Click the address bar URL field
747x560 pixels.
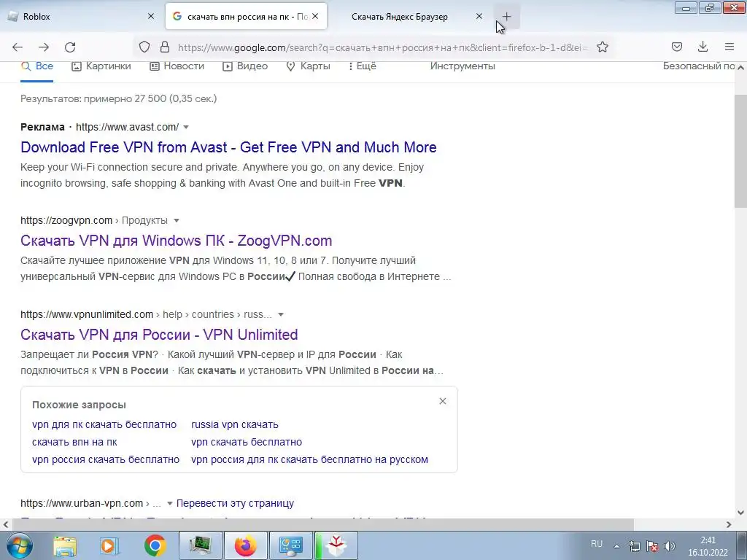(x=382, y=47)
